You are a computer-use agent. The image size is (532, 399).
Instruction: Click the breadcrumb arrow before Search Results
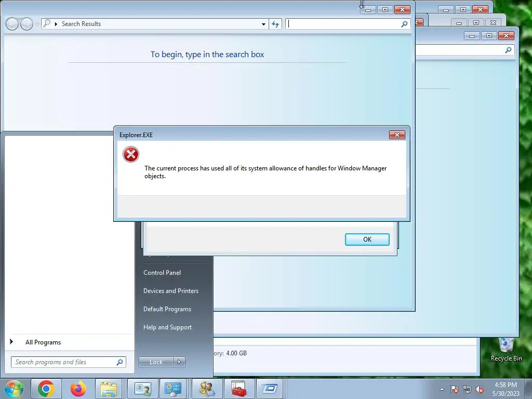click(56, 24)
